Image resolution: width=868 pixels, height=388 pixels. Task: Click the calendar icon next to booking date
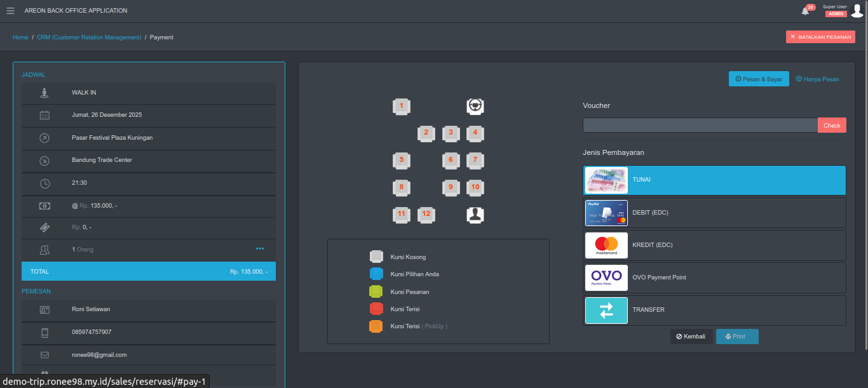click(43, 115)
